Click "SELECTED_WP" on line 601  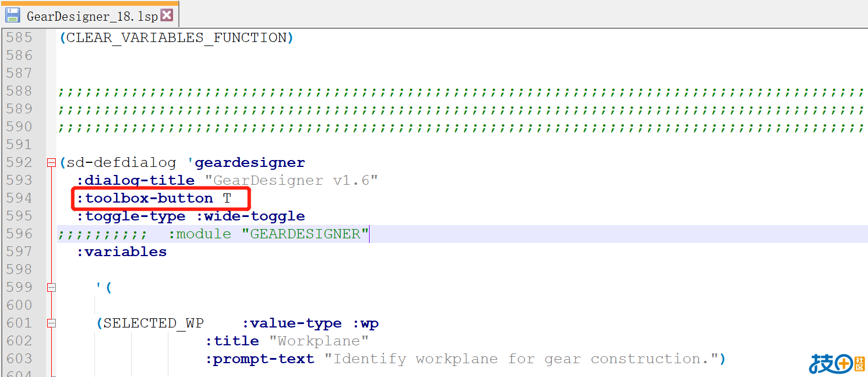[153, 323]
